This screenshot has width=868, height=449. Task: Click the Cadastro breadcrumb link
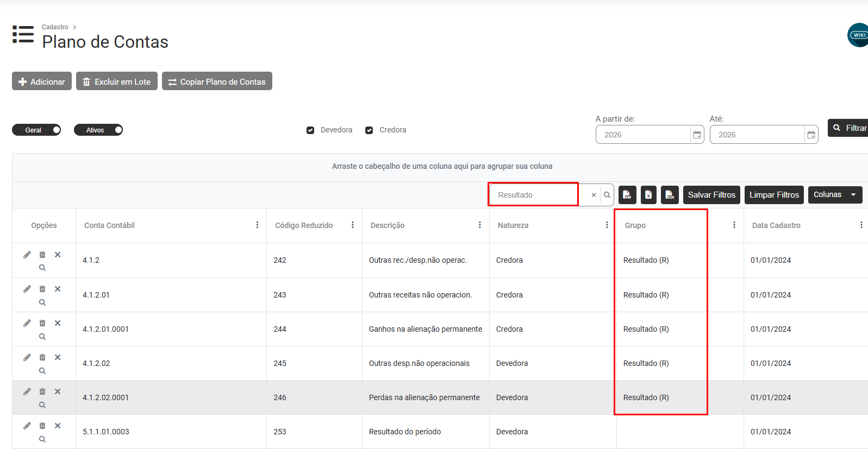(55, 27)
